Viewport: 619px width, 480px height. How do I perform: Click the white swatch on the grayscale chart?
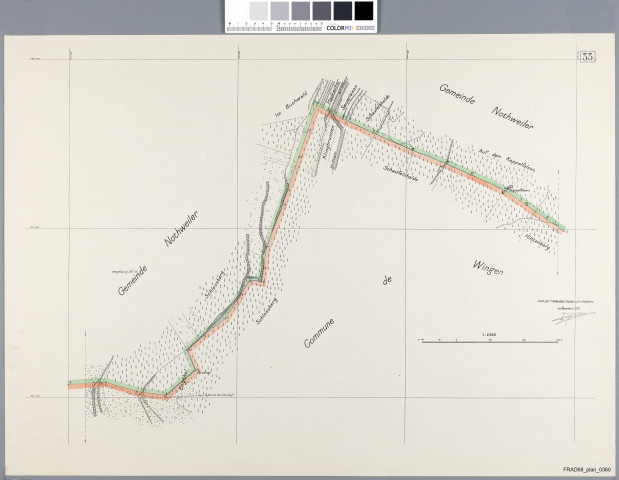236,10
